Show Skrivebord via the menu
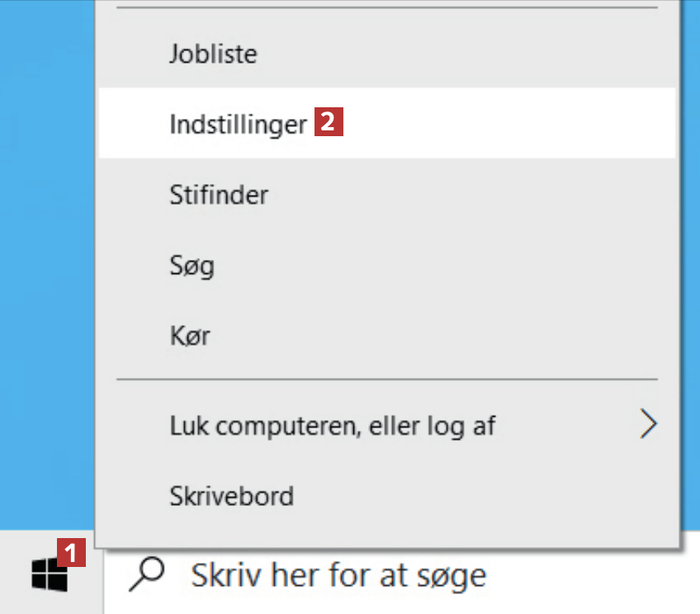Screen dimensions: 700x614 (x=231, y=497)
